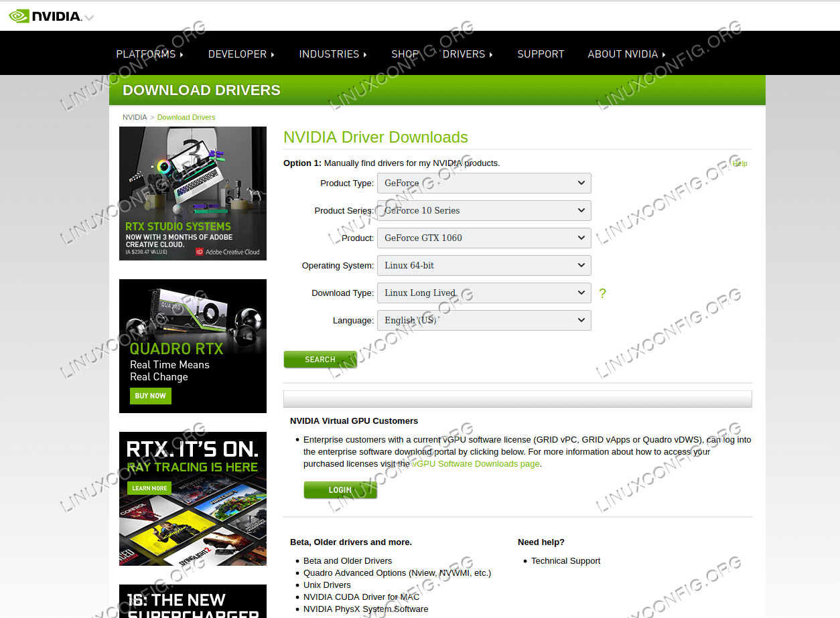Viewport: 840px width, 618px height.
Task: Change the Operating System dropdown
Action: tap(484, 265)
